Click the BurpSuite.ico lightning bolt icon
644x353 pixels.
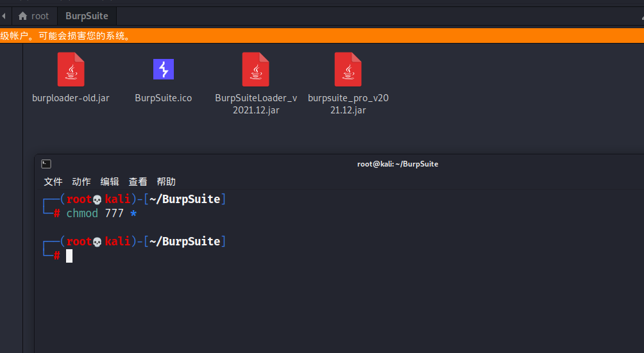pos(164,69)
